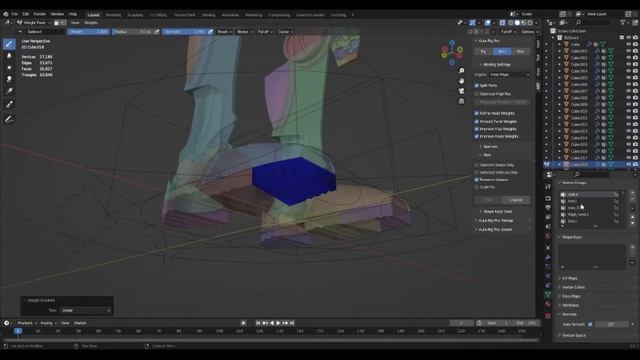Switch perspective/orthographic grid icon
This screenshot has width=640, height=360.
tap(461, 101)
